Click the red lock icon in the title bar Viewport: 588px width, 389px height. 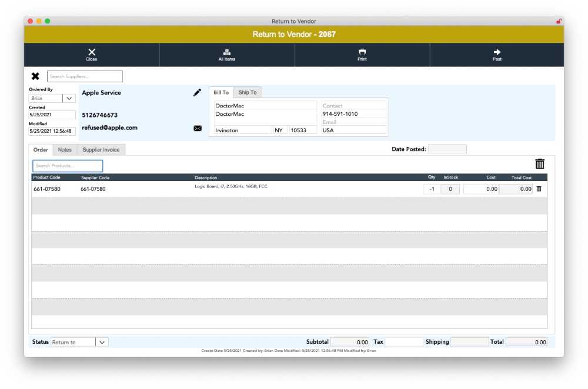click(559, 21)
